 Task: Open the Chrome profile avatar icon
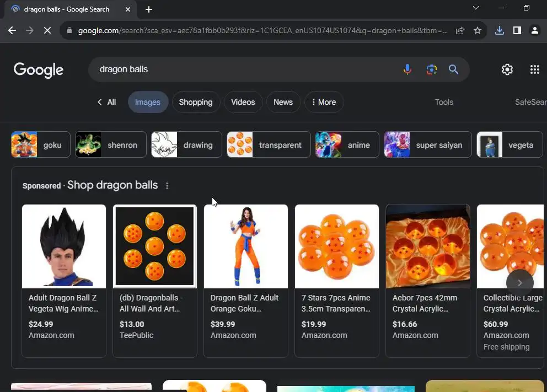pyautogui.click(x=534, y=31)
